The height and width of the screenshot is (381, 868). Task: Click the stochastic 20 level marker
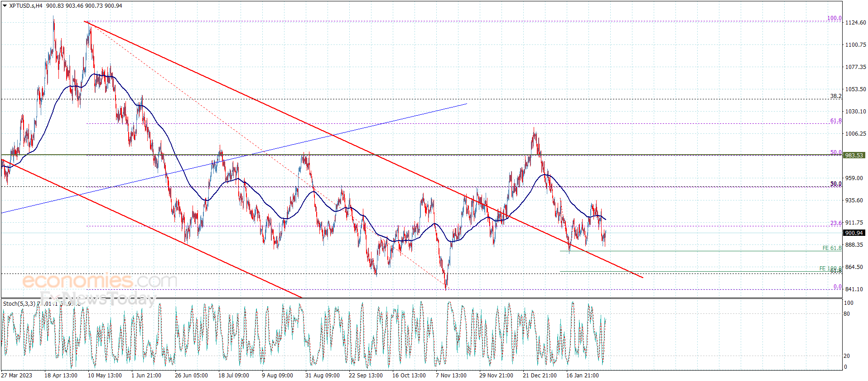coord(847,356)
